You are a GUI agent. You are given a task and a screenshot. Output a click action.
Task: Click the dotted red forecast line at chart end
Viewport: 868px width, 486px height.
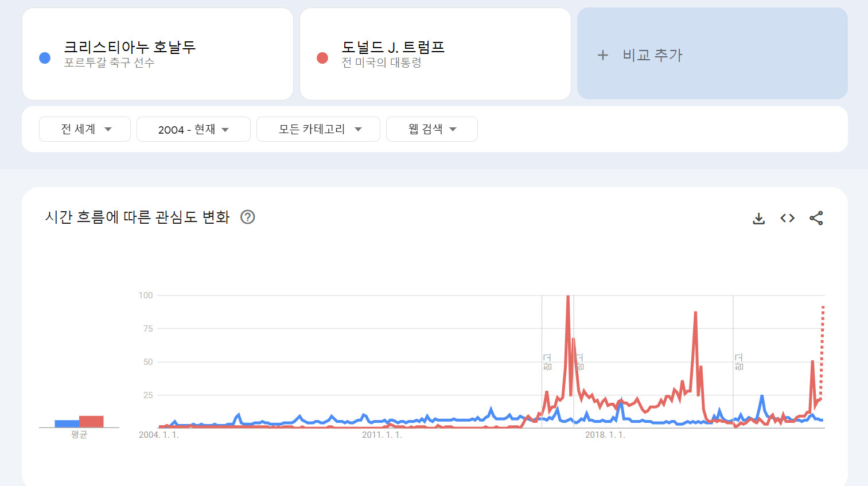tap(822, 352)
